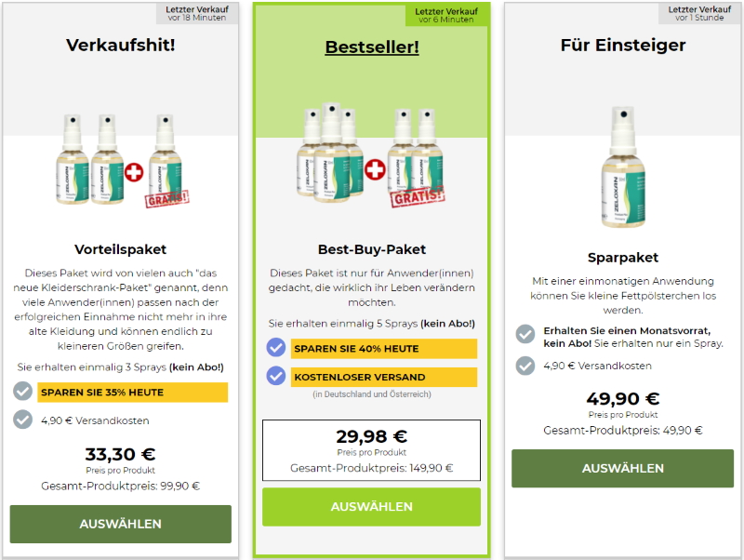The height and width of the screenshot is (560, 744).
Task: Click the gray checkmark beside Sparpaket's 4,90 € Versandkosten
Action: [525, 366]
